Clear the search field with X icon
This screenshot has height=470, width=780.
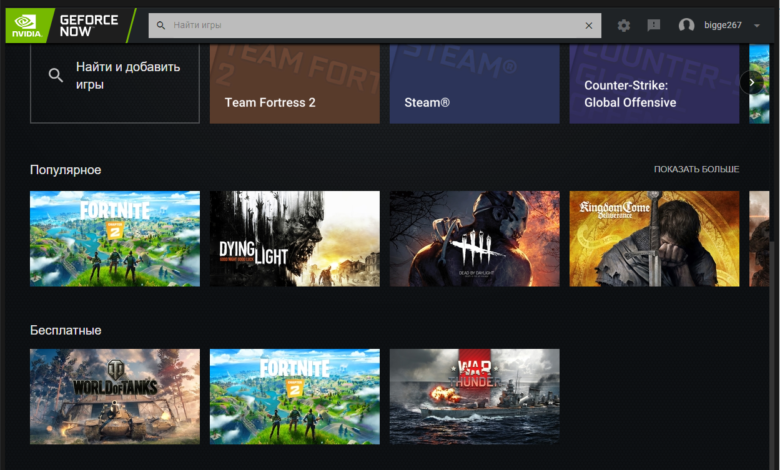[588, 25]
